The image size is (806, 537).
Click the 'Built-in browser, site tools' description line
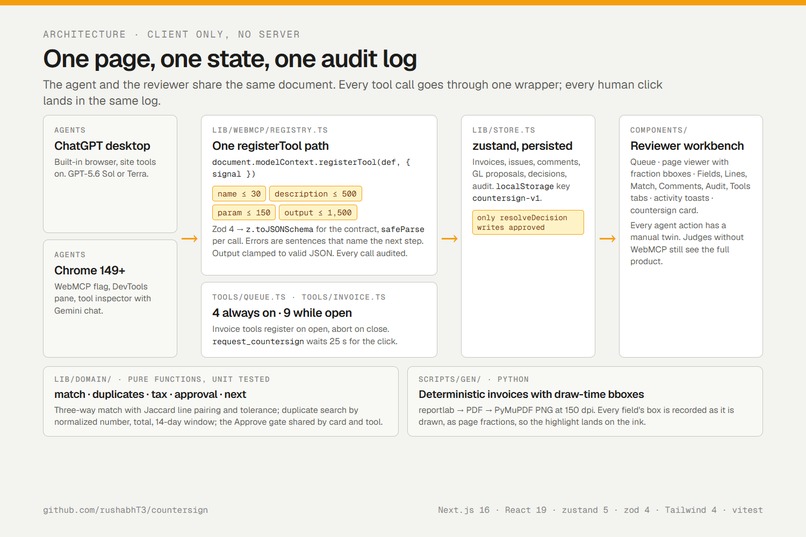point(105,162)
